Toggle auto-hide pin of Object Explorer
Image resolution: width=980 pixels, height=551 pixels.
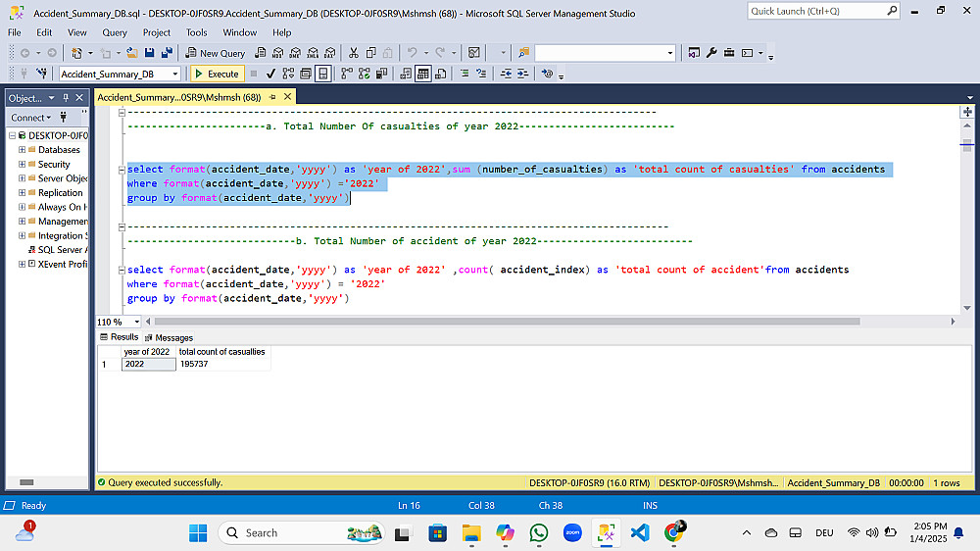pos(66,98)
